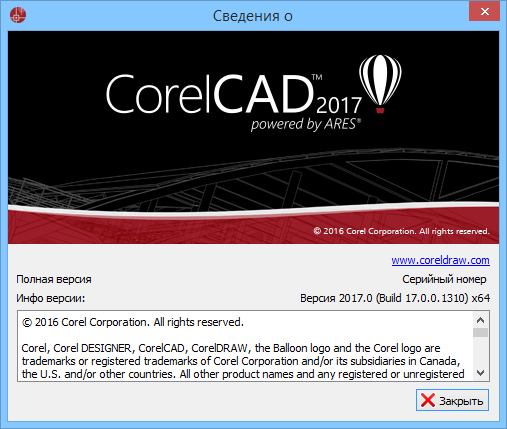Click the scroll down arrow in the license text box

click(x=480, y=373)
